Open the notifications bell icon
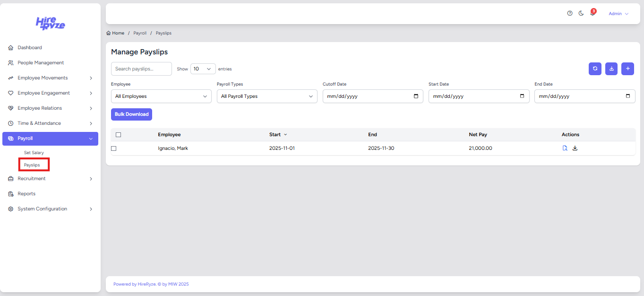 pos(592,14)
